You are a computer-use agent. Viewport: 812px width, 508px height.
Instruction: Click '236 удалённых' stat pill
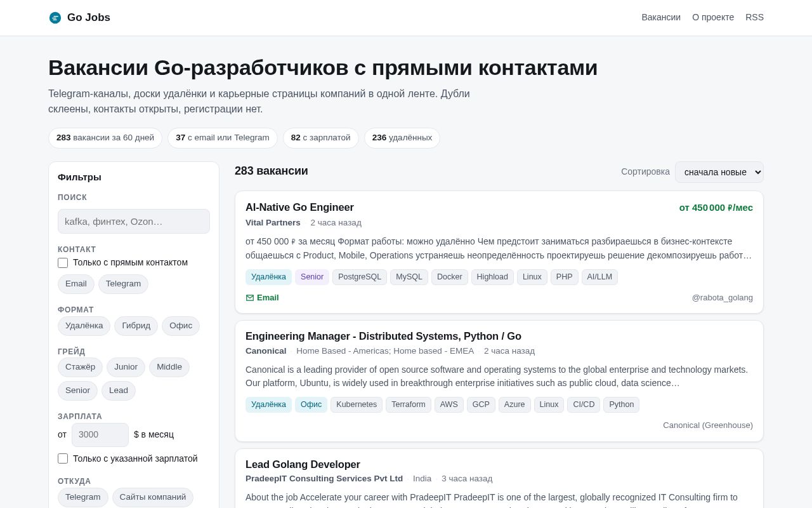[x=402, y=138]
